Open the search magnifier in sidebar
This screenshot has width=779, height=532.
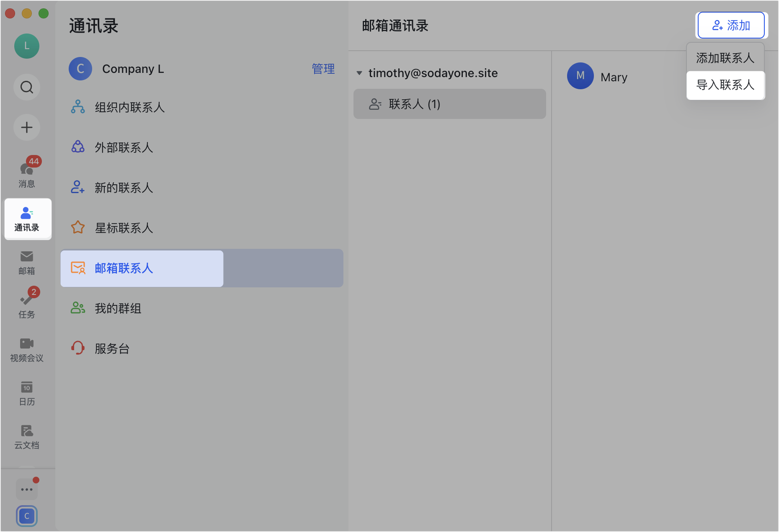pyautogui.click(x=27, y=87)
